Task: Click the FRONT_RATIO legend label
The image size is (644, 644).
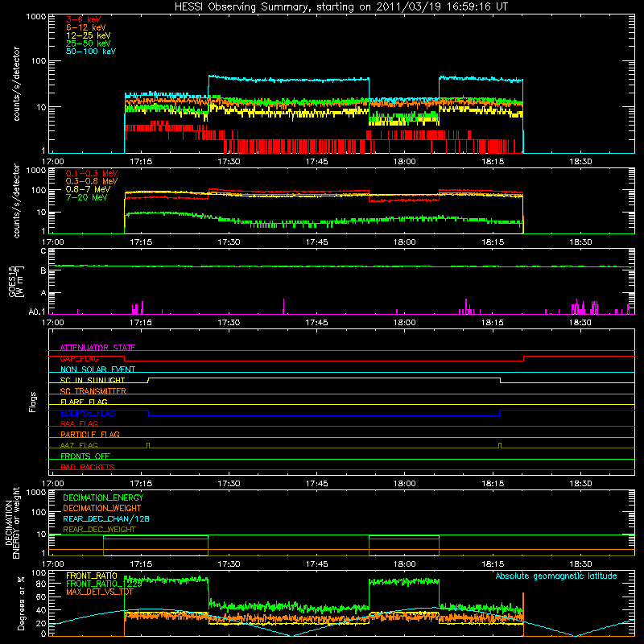Action: point(92,576)
